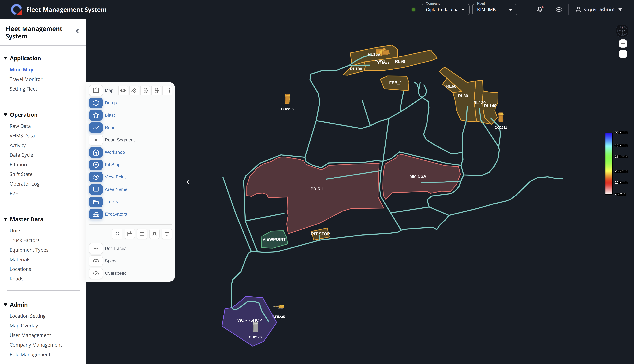The width and height of the screenshot is (634, 364).
Task: Go to Location Setting
Action: pyautogui.click(x=28, y=316)
